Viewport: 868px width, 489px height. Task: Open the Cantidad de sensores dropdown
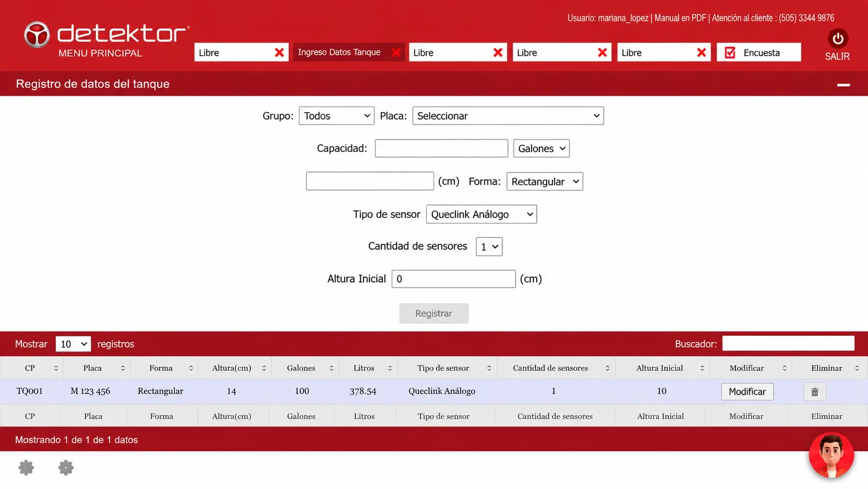click(489, 247)
